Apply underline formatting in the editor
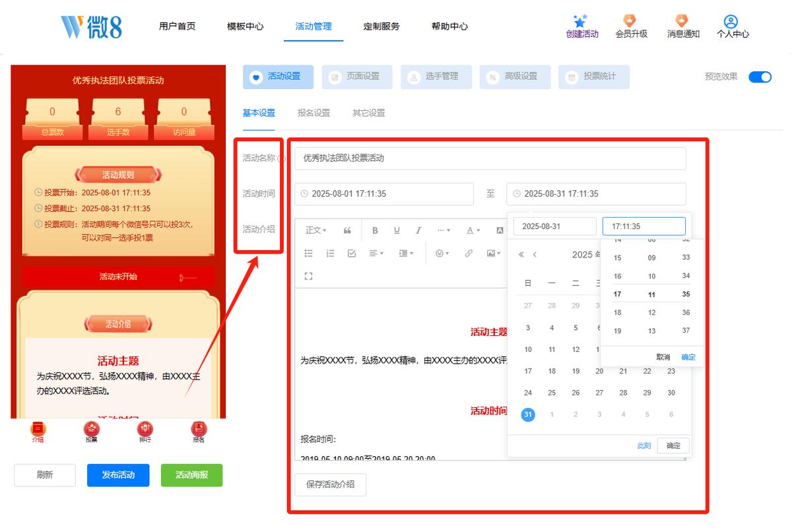 [x=397, y=230]
